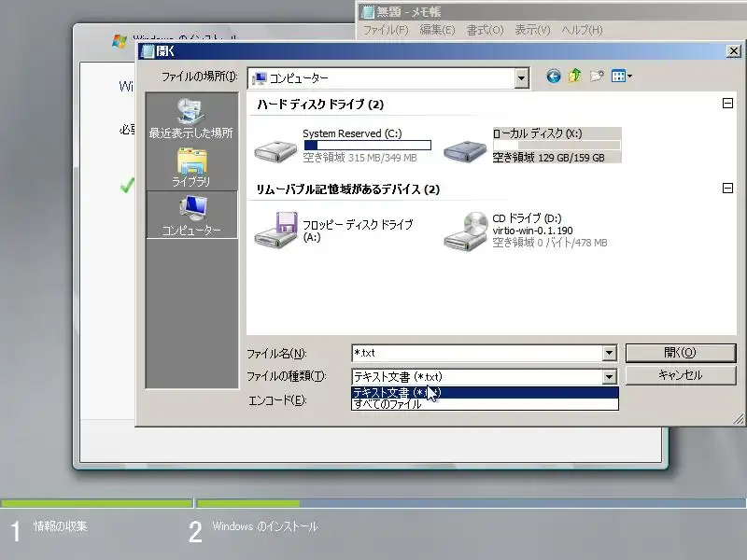Choose テキスト文書 (*.txt) from the list
Viewport: 747px width, 560px height.
pyautogui.click(x=485, y=392)
